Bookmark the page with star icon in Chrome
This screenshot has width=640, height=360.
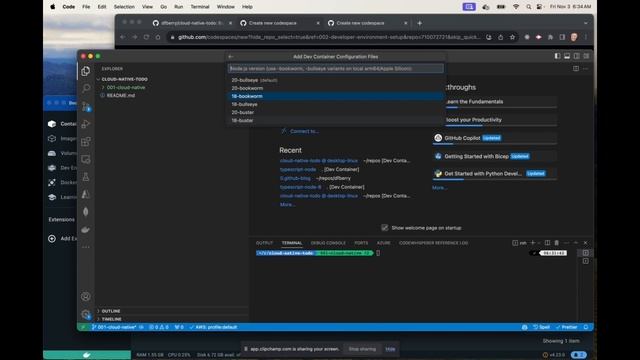(x=512, y=37)
